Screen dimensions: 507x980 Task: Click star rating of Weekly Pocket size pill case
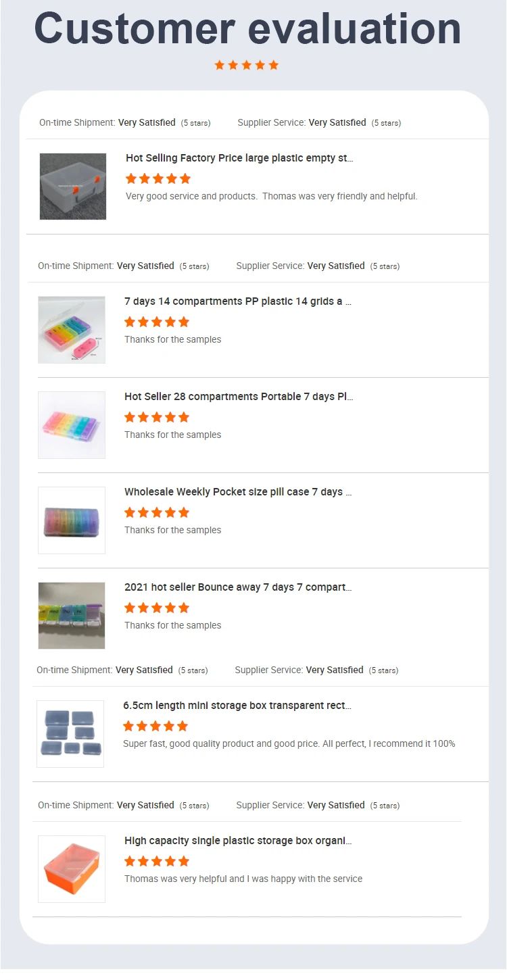tap(157, 513)
